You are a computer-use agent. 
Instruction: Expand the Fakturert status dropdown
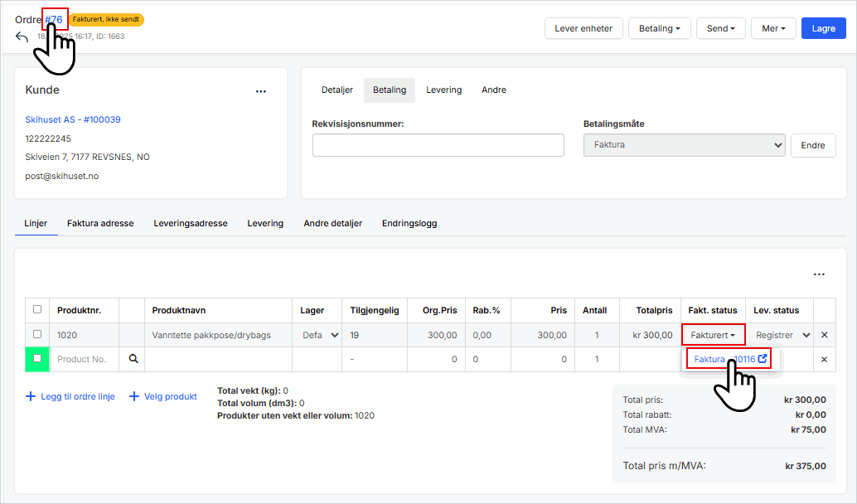pos(713,335)
